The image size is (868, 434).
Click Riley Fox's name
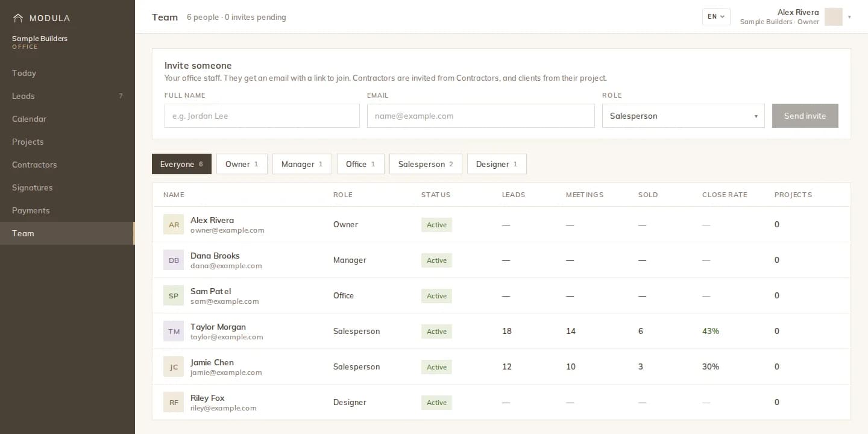[207, 398]
